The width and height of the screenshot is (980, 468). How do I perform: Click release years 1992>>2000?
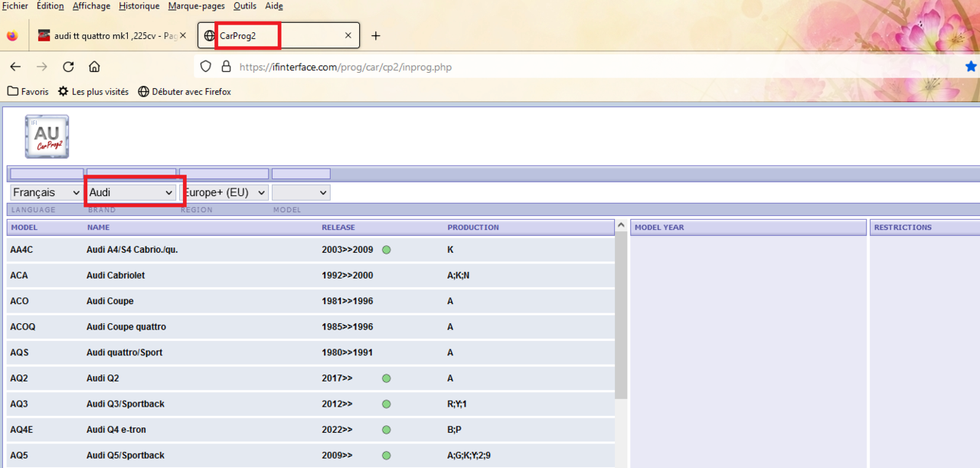click(348, 275)
